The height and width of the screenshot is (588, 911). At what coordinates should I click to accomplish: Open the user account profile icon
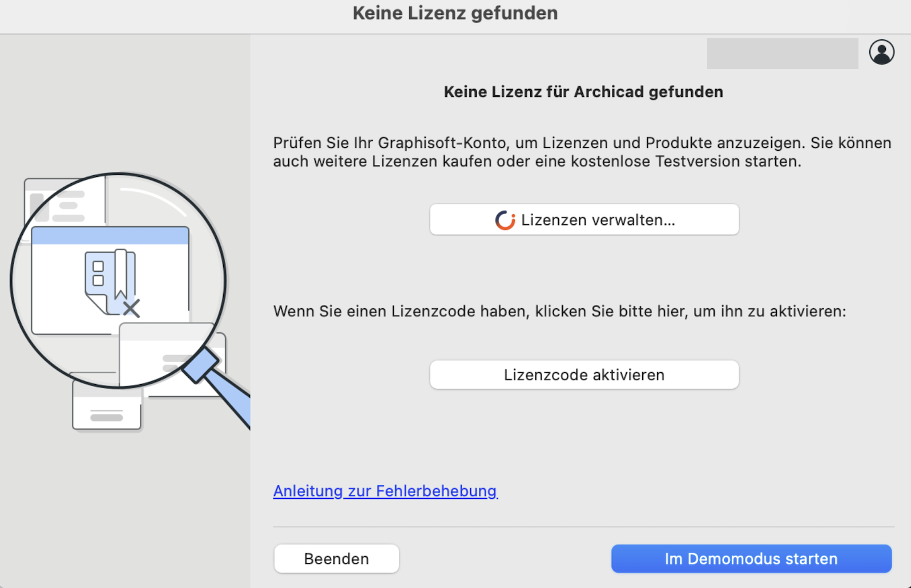click(881, 53)
